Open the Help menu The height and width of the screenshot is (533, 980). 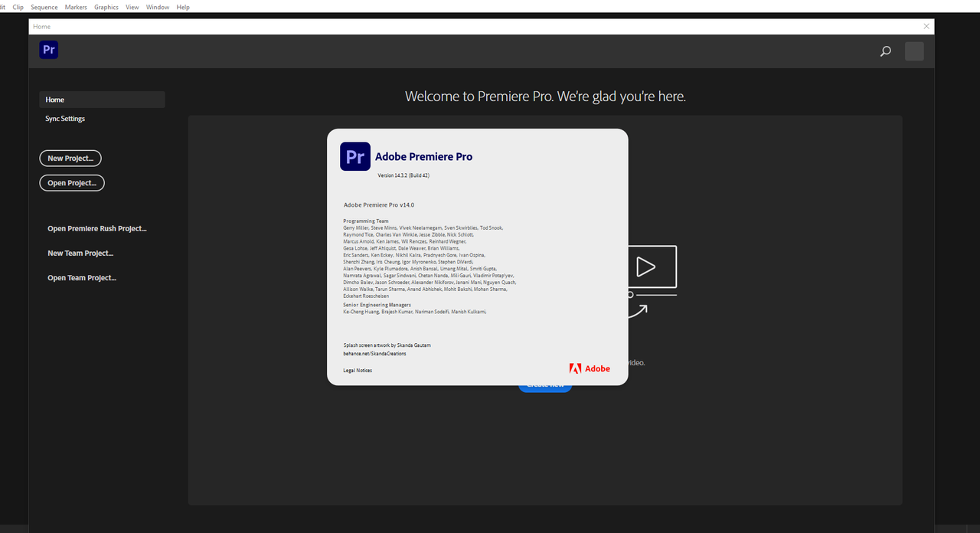pyautogui.click(x=183, y=7)
